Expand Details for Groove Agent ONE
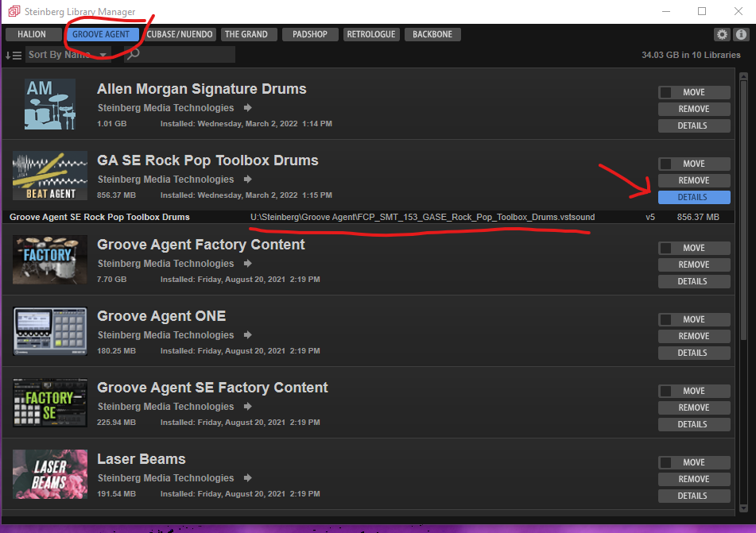This screenshot has width=756, height=533. [x=694, y=353]
